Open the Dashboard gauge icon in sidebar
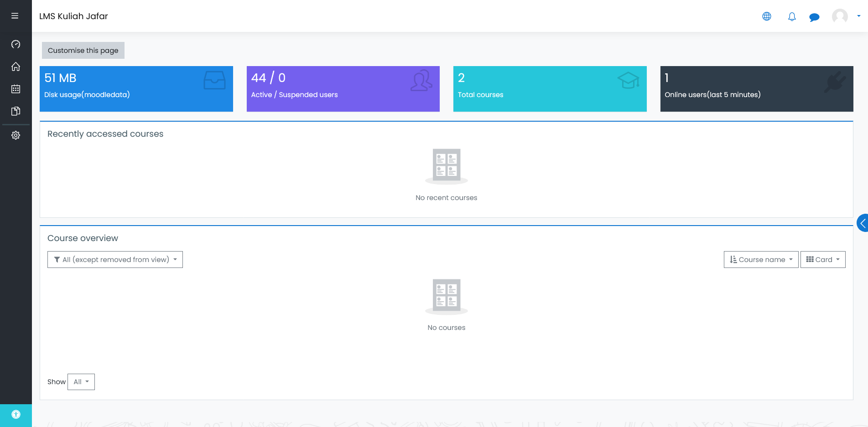Viewport: 868px width, 427px height. pos(16,44)
